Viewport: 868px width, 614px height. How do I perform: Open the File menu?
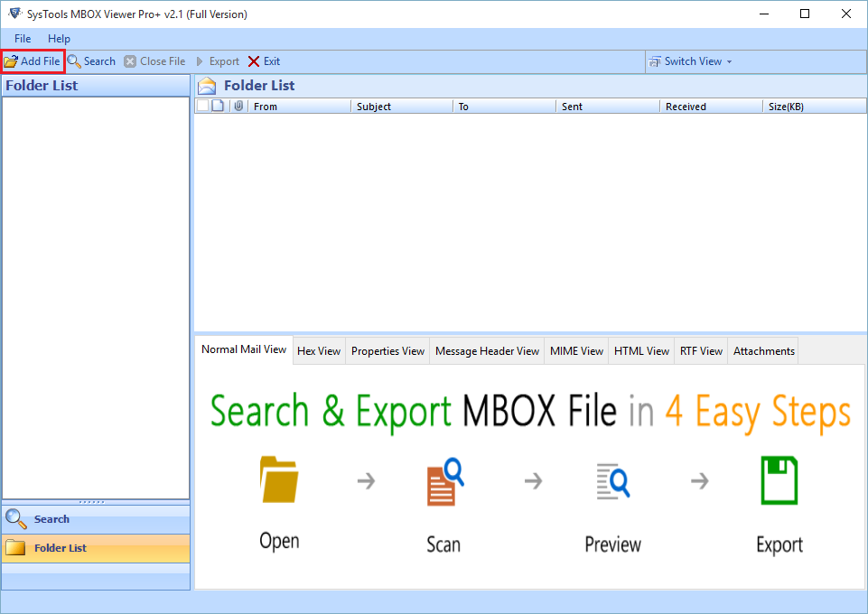23,39
